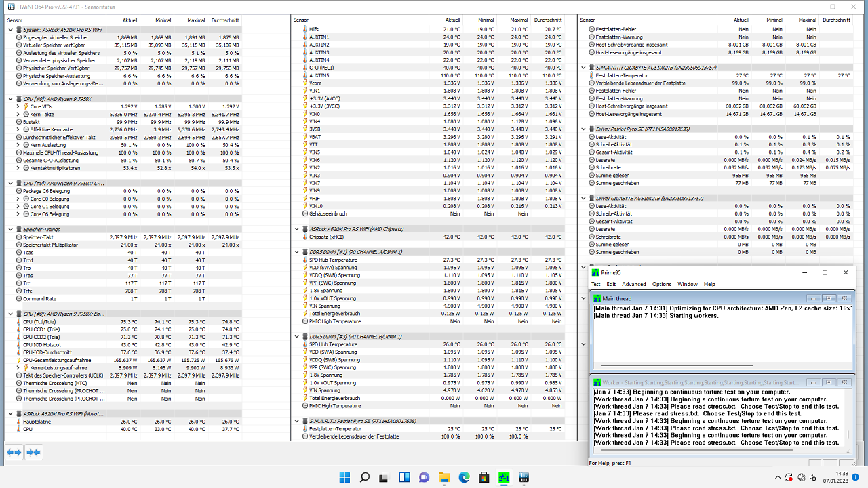Expand the Kerne-Leistungsaufnahme subitems
The width and height of the screenshot is (868, 488).
point(18,367)
